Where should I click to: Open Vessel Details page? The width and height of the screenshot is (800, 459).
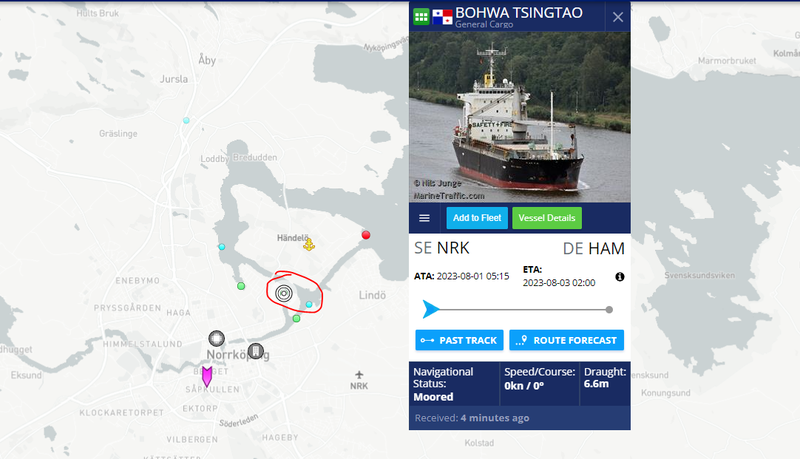point(547,218)
